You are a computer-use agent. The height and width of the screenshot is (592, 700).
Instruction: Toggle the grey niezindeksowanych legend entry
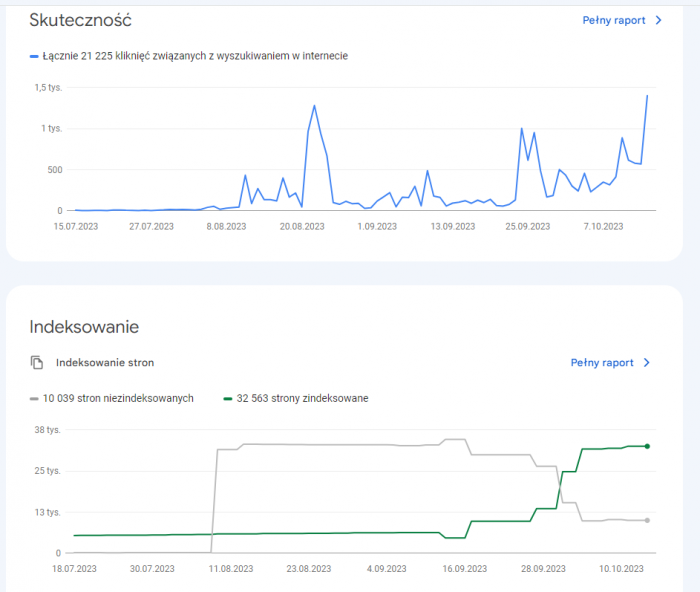pyautogui.click(x=111, y=398)
